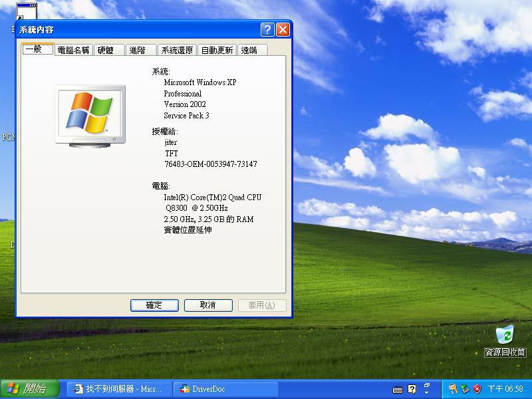Close the 系統內容 dialog with the X
This screenshot has height=399, width=532.
(x=283, y=30)
